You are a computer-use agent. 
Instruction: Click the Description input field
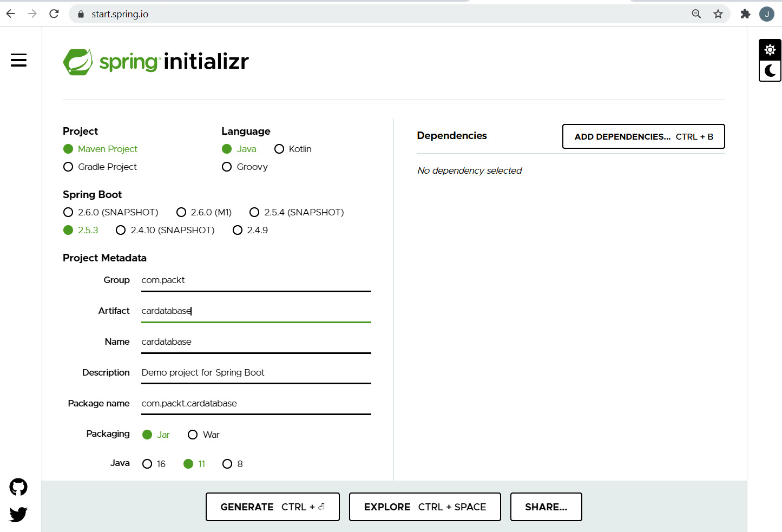tap(256, 373)
